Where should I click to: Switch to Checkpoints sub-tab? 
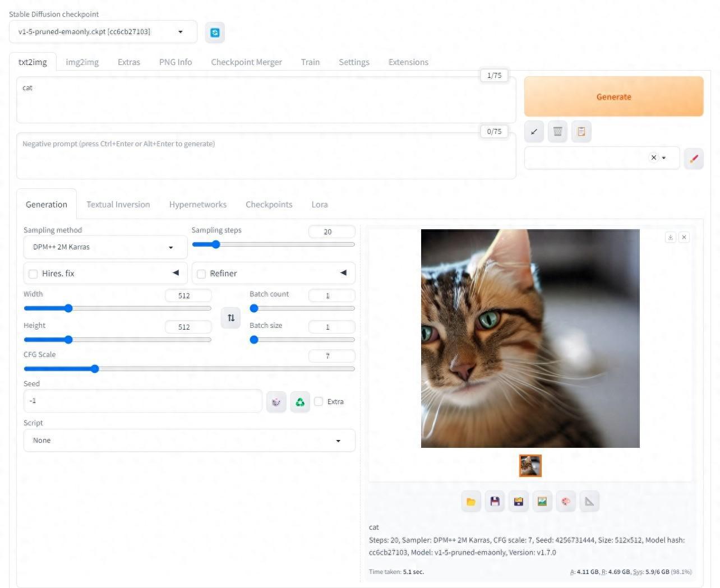269,205
